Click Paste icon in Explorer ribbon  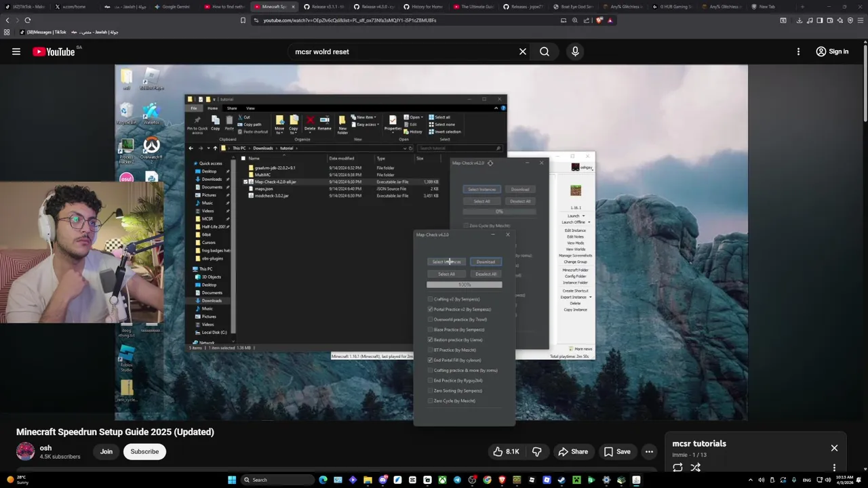point(229,123)
